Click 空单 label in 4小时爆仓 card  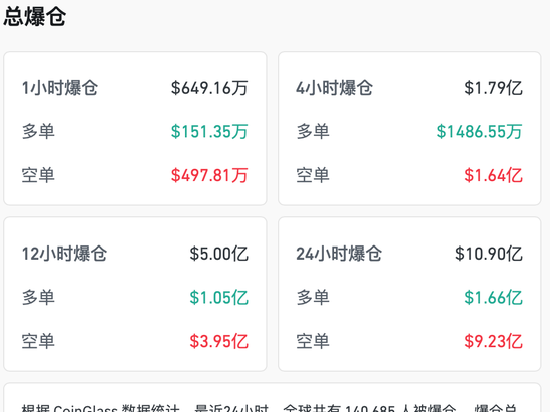coord(313,175)
